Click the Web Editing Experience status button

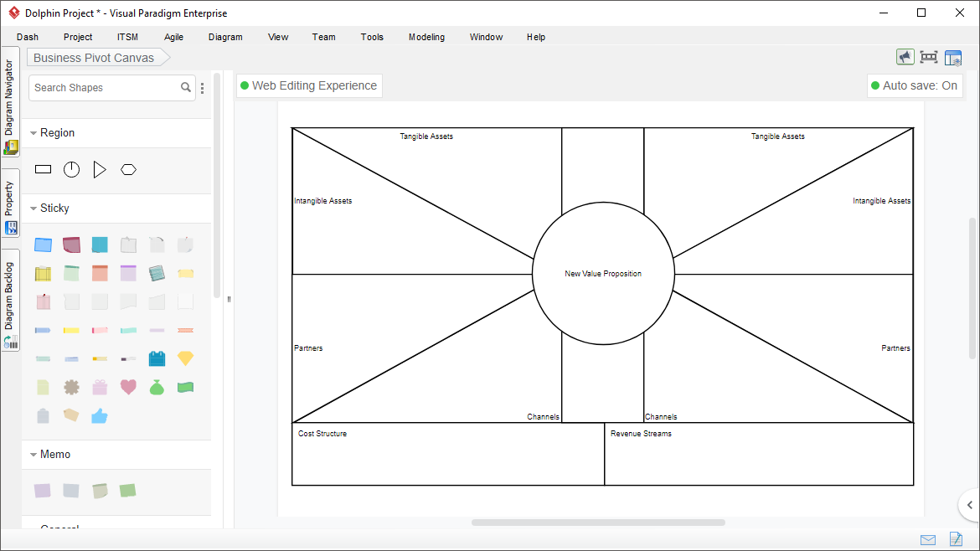tap(309, 85)
